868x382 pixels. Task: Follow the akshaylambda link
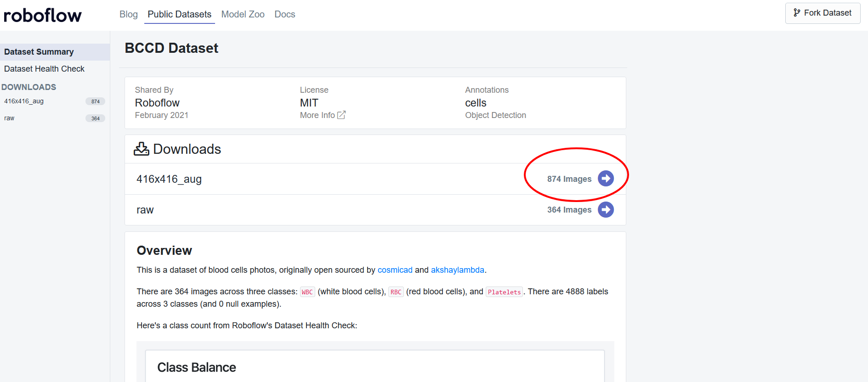458,270
